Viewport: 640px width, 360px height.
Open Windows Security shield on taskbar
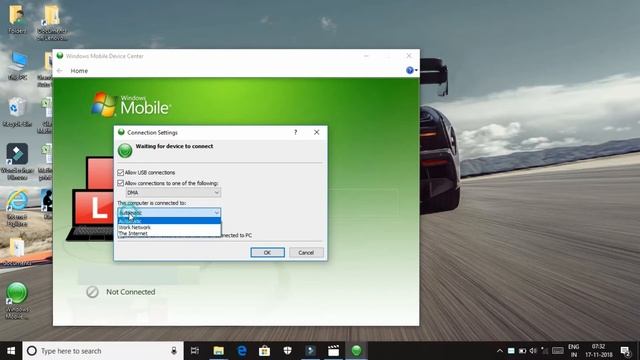coord(288,351)
